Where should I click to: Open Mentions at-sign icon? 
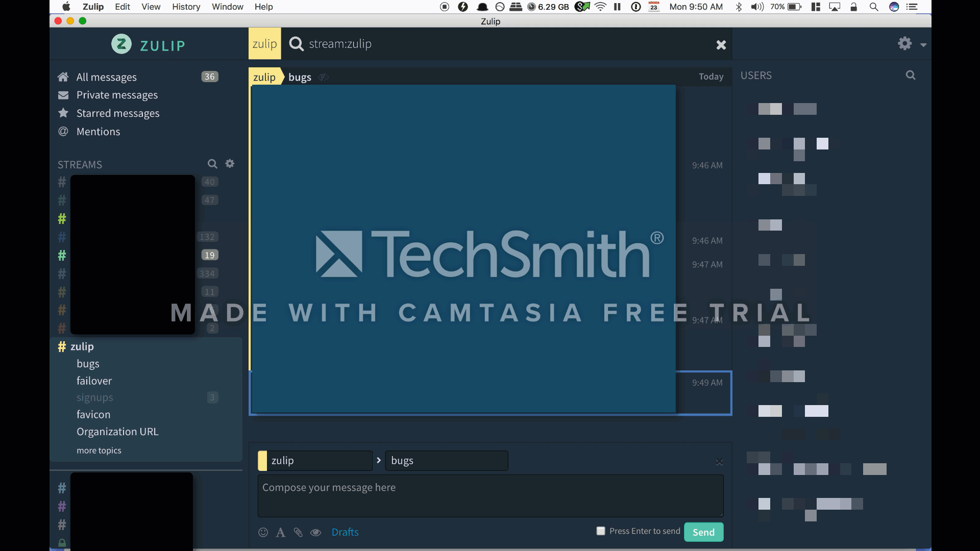pyautogui.click(x=63, y=132)
